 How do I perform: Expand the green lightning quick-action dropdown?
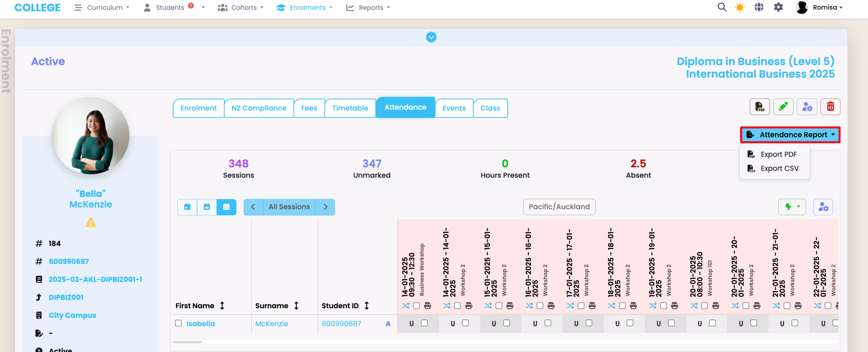click(792, 207)
